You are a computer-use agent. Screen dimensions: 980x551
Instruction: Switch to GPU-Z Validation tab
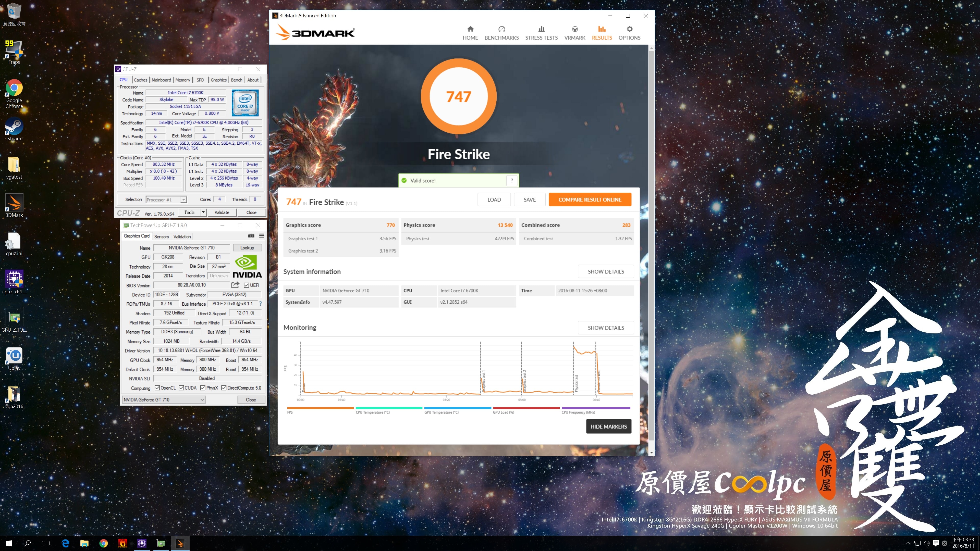coord(182,236)
